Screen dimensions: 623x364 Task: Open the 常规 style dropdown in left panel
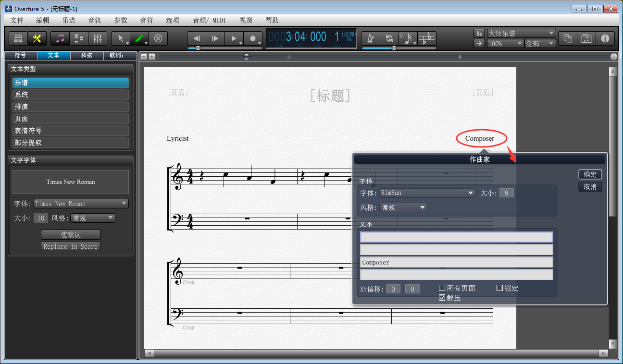[93, 218]
